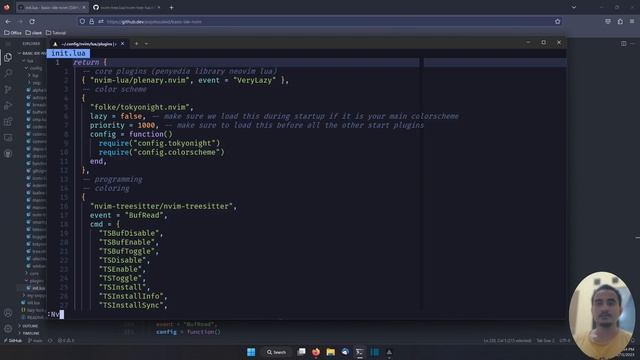Select the ~/.config/nvim/lua/plugins terminal tab
The height and width of the screenshot is (360, 640).
tap(89, 44)
